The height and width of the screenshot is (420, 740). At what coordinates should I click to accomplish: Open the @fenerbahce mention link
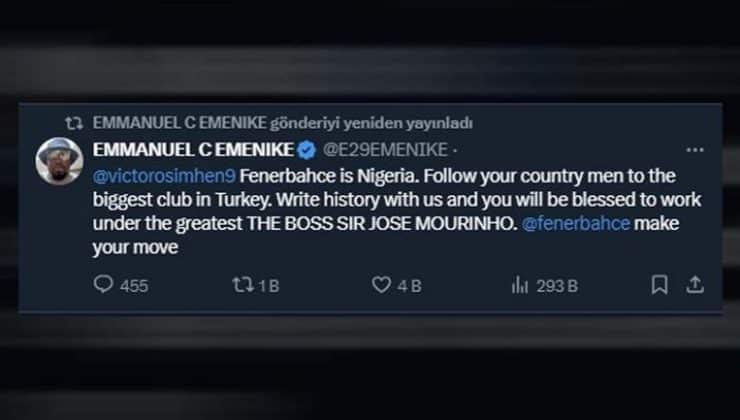coord(576,223)
